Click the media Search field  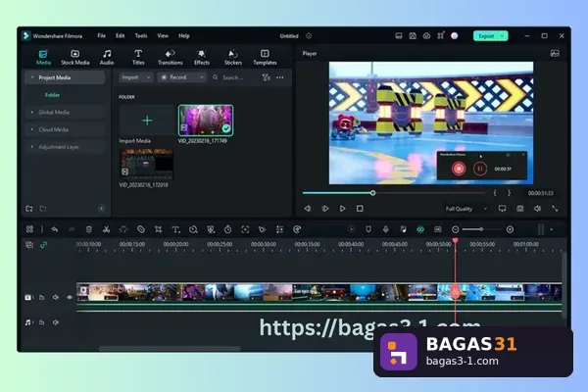[232, 77]
